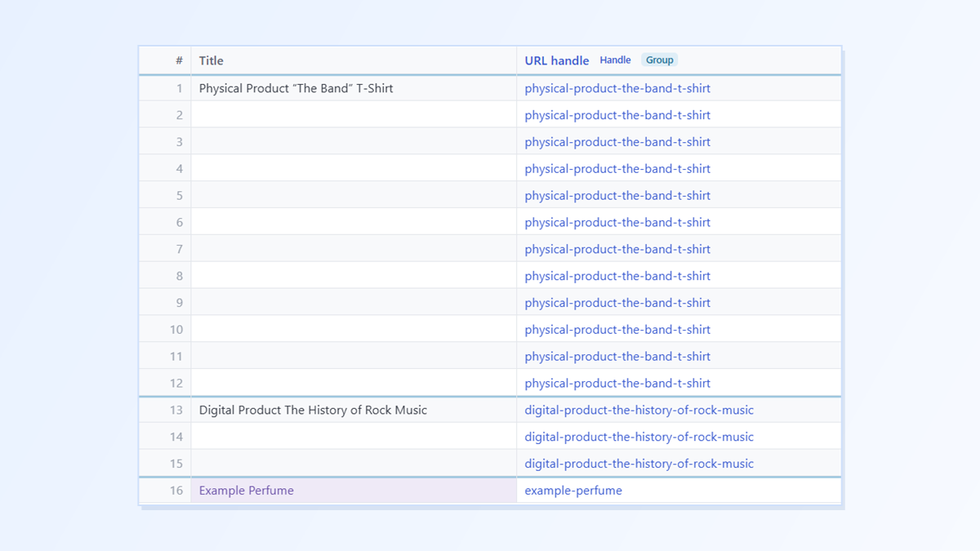This screenshot has width=980, height=551.
Task: Select the Example Perfume title cell
Action: [354, 491]
